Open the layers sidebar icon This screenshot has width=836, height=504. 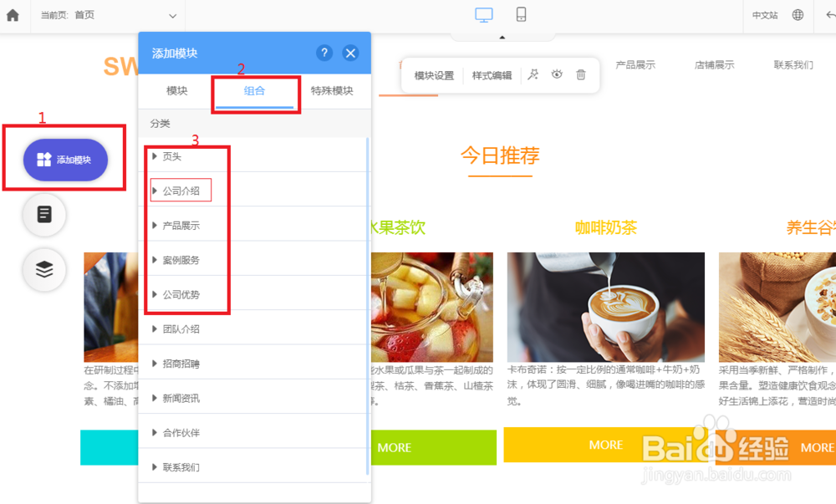point(44,270)
